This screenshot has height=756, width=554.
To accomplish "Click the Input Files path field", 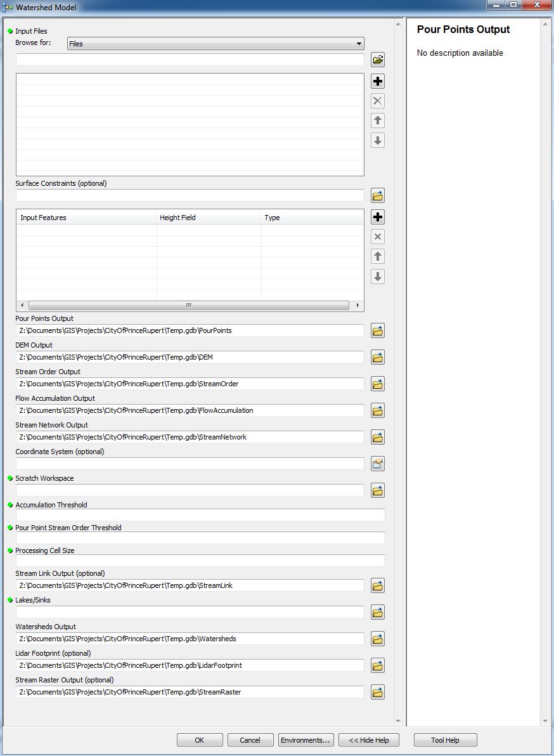I will [190, 60].
